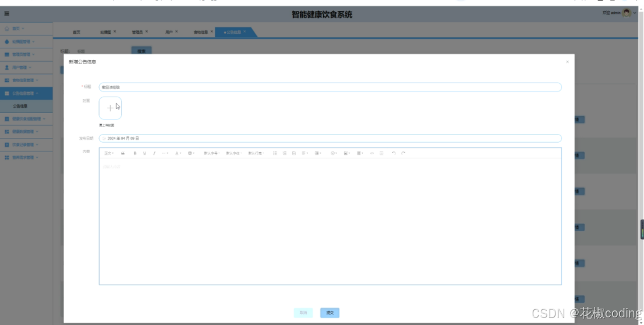Close the 公告信息 tab
The height and width of the screenshot is (325, 644).
(x=245, y=31)
